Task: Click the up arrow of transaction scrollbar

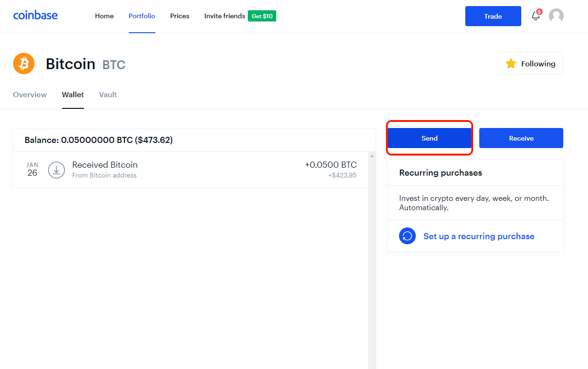Action: pos(372,156)
